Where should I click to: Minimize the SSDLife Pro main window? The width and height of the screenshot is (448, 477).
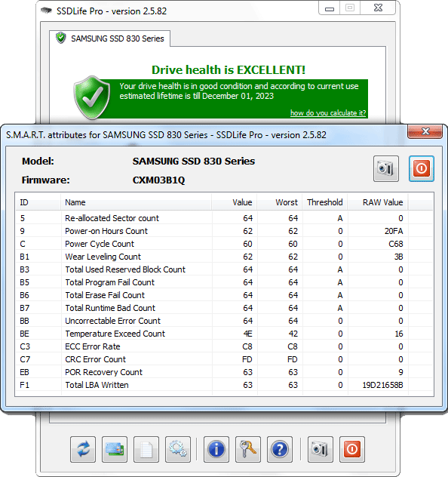pos(330,8)
